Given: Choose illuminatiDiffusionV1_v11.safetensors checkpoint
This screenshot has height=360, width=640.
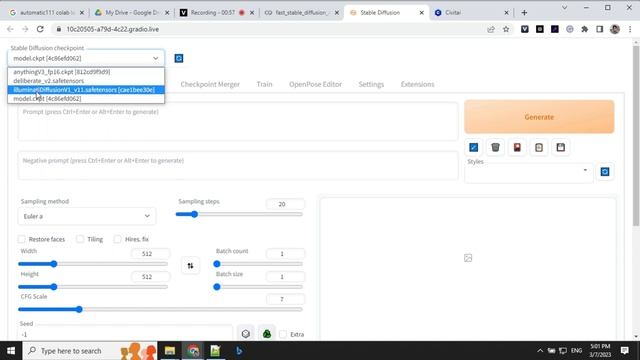Looking at the screenshot, I should [x=86, y=90].
